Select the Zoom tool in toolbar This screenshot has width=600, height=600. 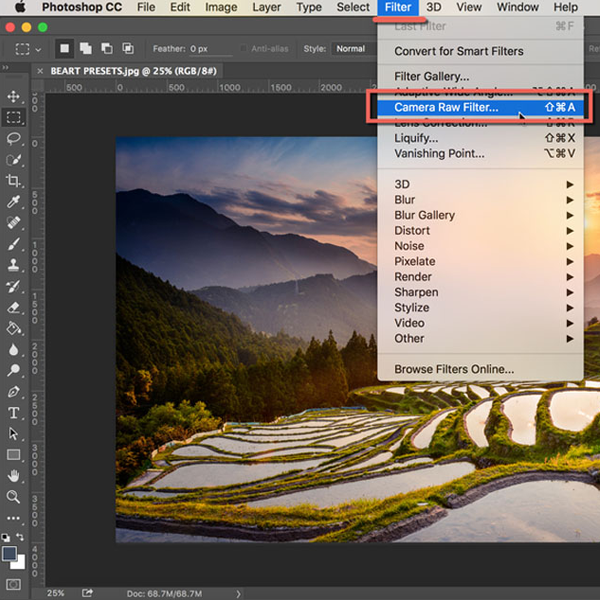click(14, 497)
